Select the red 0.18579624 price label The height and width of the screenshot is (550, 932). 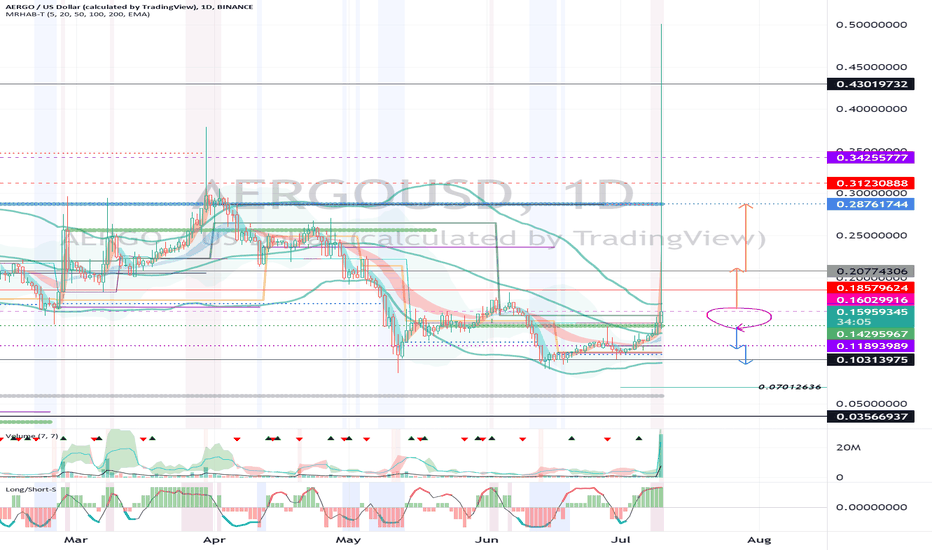871,288
